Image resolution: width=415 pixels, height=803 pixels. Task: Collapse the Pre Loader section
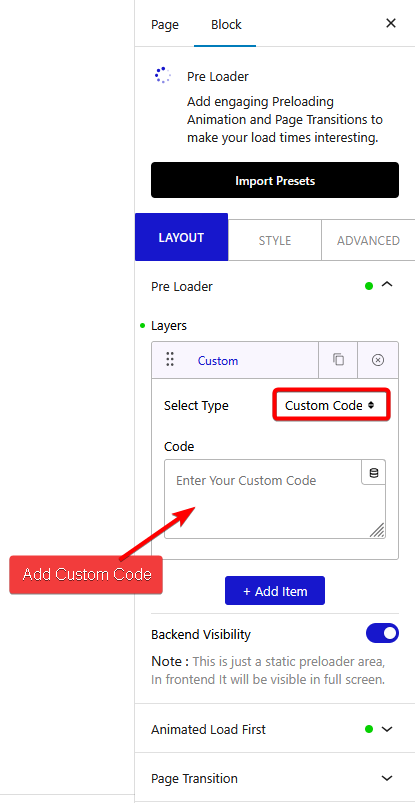(388, 284)
